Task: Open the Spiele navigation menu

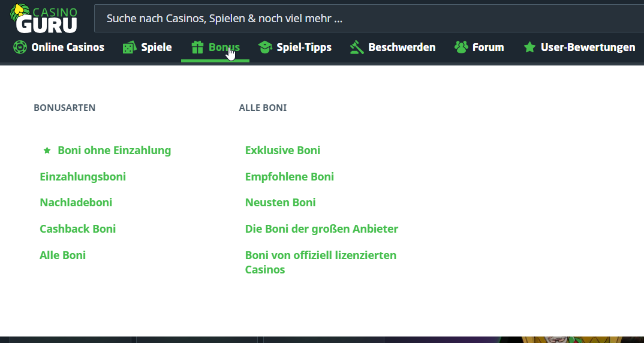Action: pyautogui.click(x=157, y=47)
